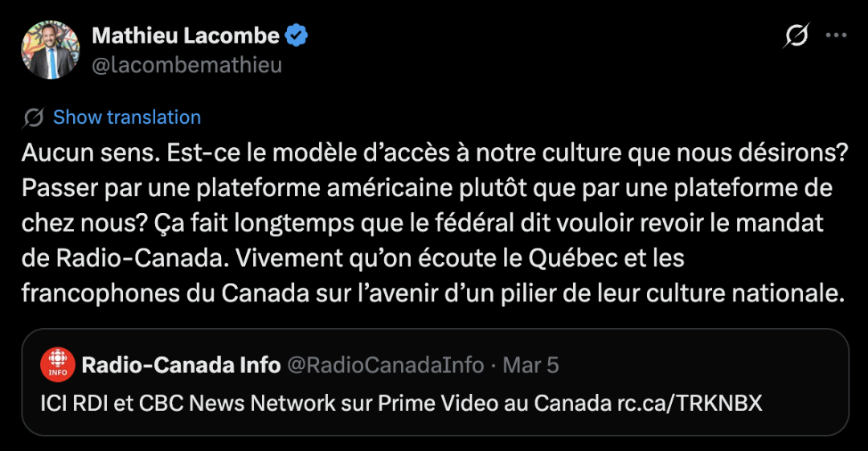Click the @lacombemathieu handle
This screenshot has height=451, width=868.
click(x=186, y=65)
